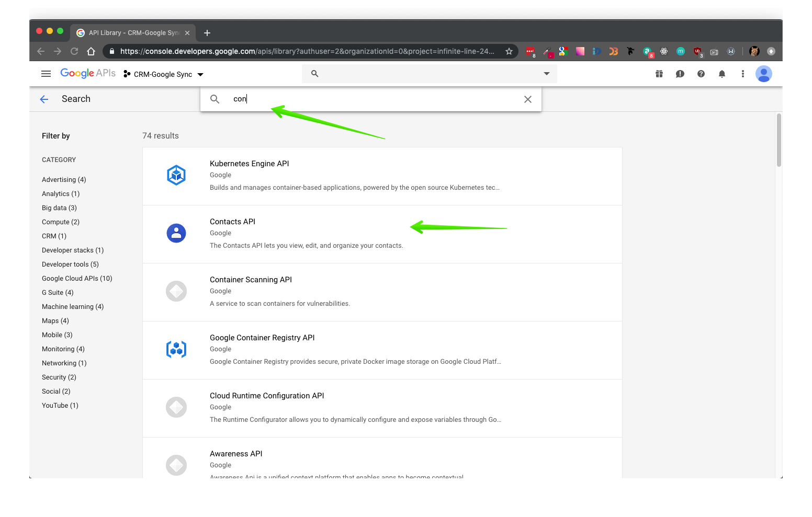This screenshot has height=517, width=812.
Task: Go back with the blue Search arrow
Action: (x=44, y=99)
